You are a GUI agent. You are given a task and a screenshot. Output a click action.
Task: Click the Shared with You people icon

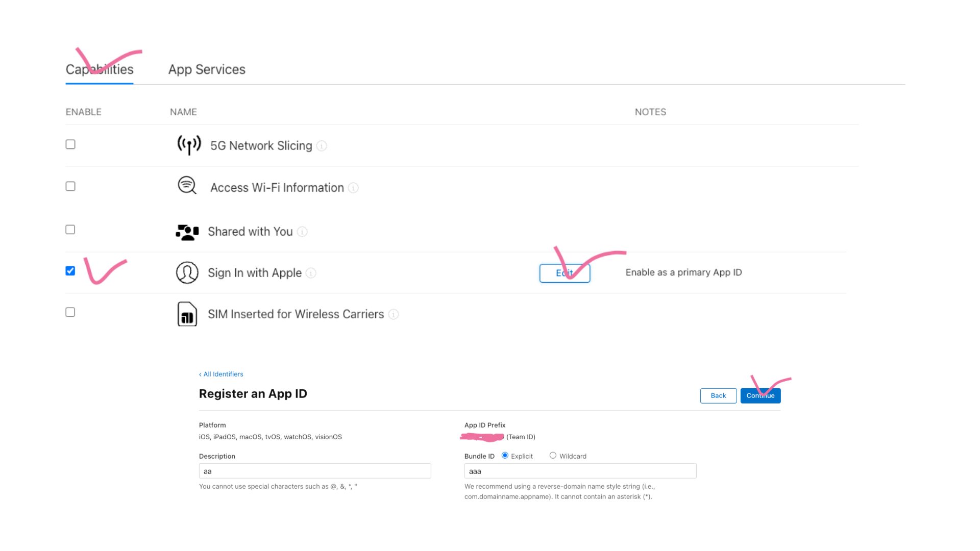[x=187, y=232]
